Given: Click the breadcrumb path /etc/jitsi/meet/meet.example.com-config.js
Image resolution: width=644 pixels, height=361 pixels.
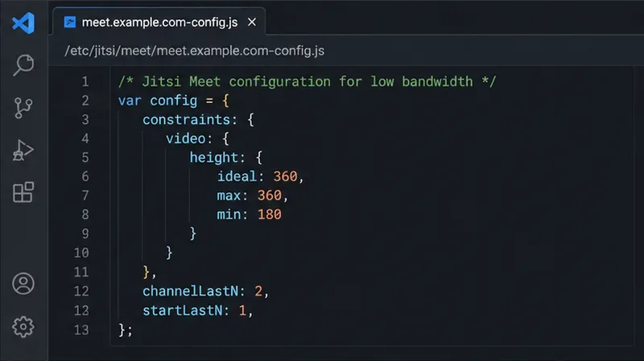Looking at the screenshot, I should pos(194,51).
